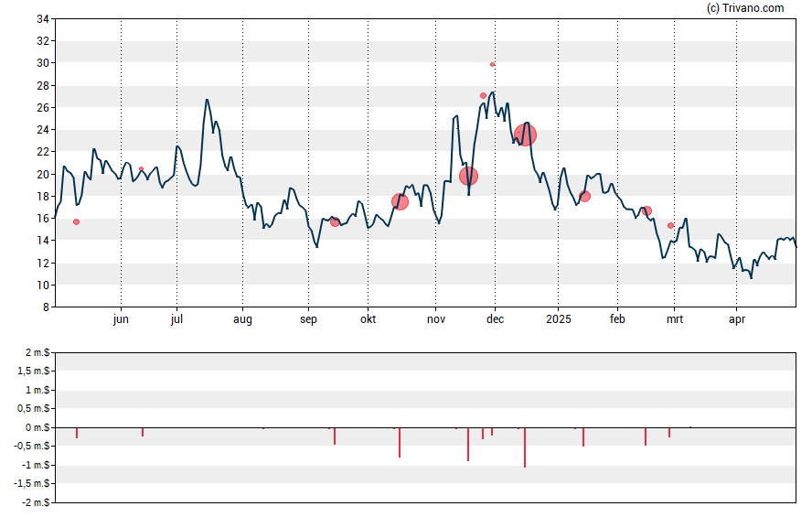Click the '34' price axis label
The image size is (812, 517).
pyautogui.click(x=43, y=19)
